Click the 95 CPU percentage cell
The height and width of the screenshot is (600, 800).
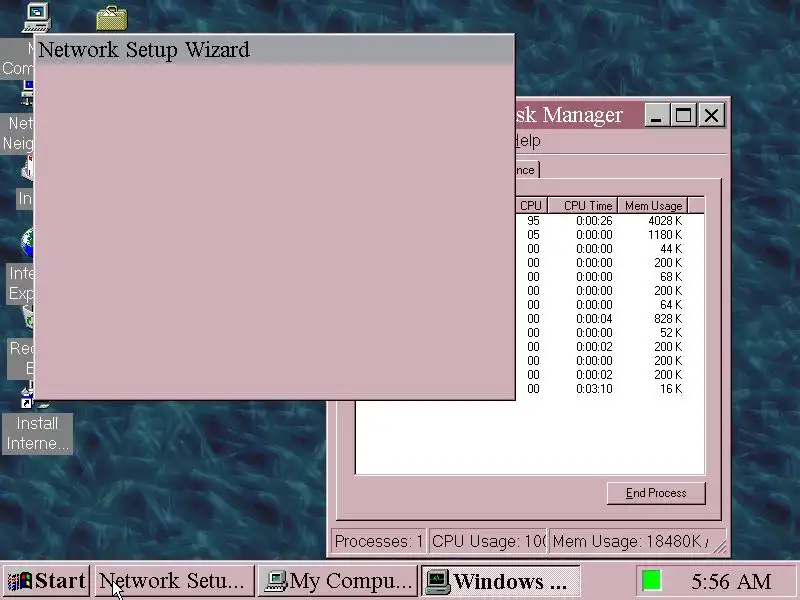(x=533, y=221)
